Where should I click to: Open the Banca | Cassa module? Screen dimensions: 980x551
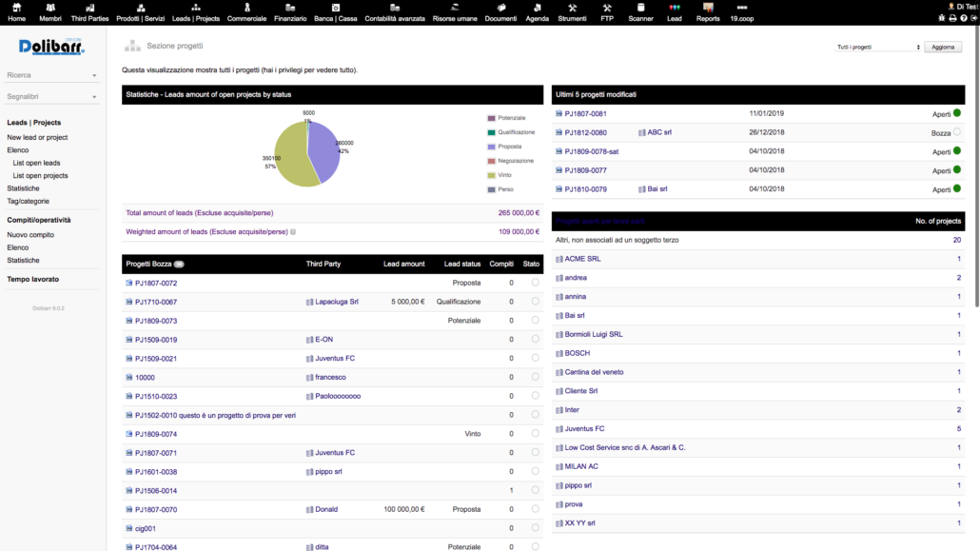pyautogui.click(x=335, y=9)
